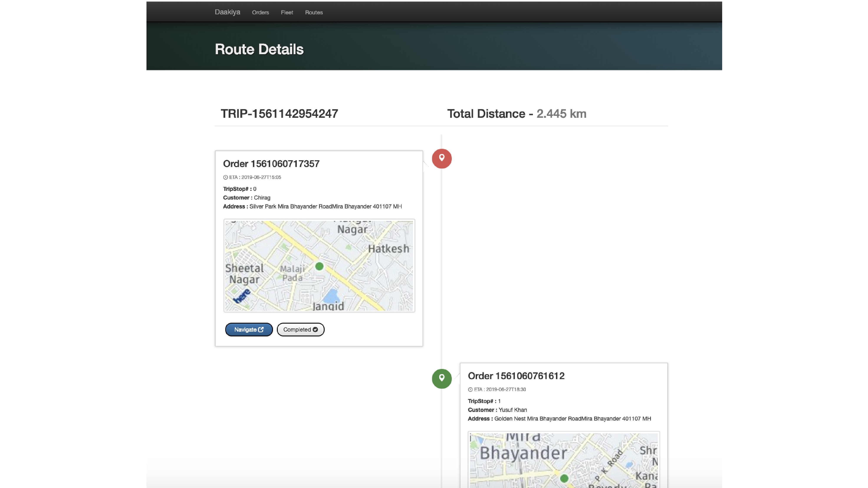Switch to the Routes menu item
868x488 pixels.
314,12
